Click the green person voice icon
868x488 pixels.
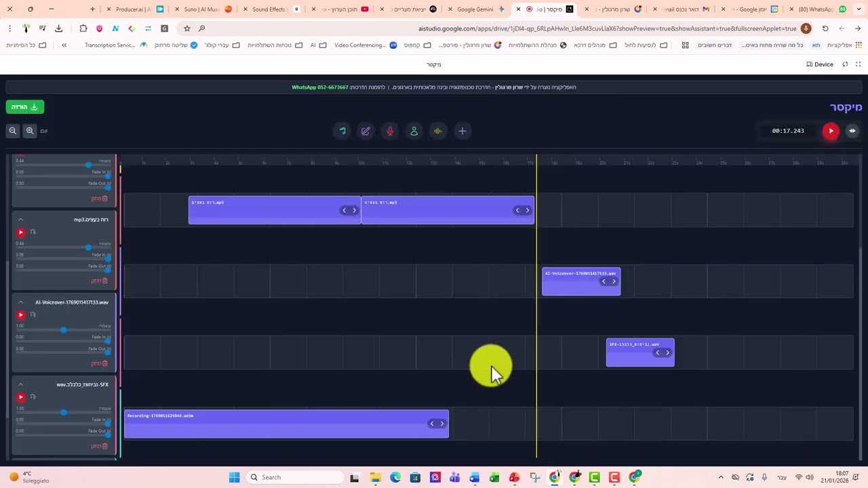[x=414, y=131]
